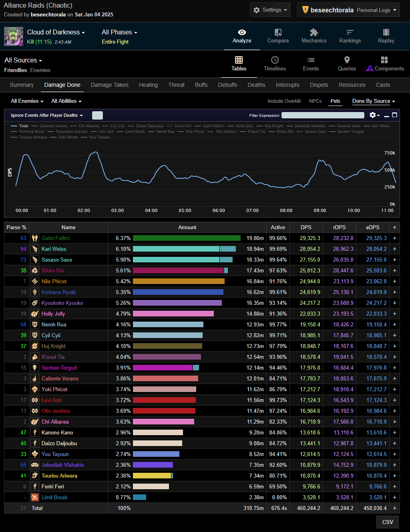Screen dimensions: 410x532
Task: Click Rinko Rin's job icon
Action: [35, 270]
